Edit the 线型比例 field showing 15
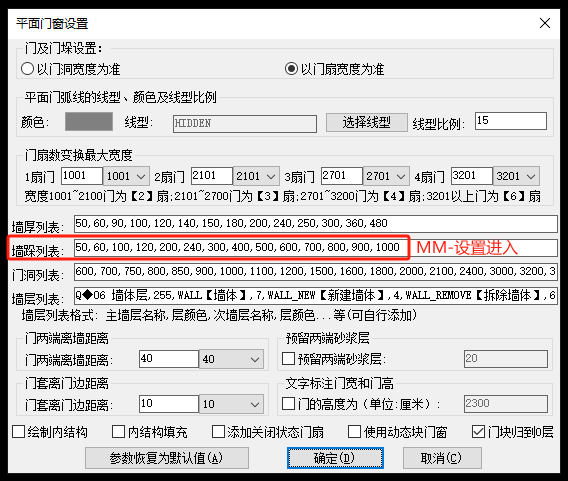568x481 pixels. tap(511, 121)
